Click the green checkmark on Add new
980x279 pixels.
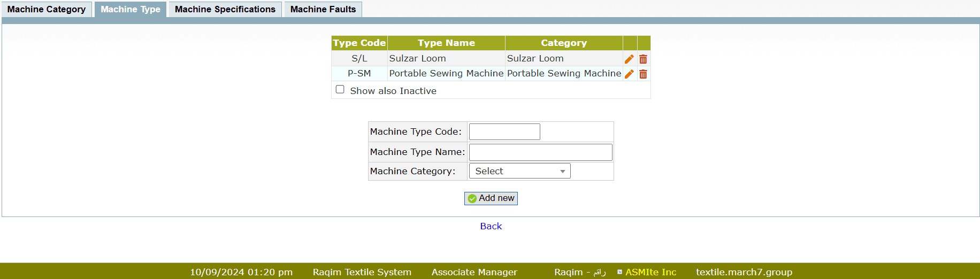(x=472, y=198)
